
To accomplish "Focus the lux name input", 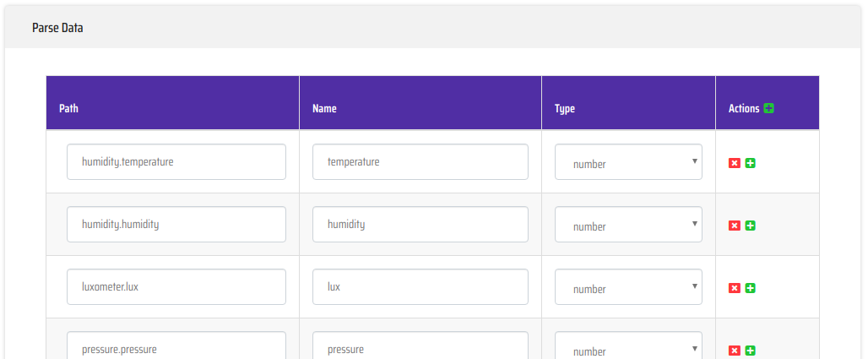I will pos(420,287).
